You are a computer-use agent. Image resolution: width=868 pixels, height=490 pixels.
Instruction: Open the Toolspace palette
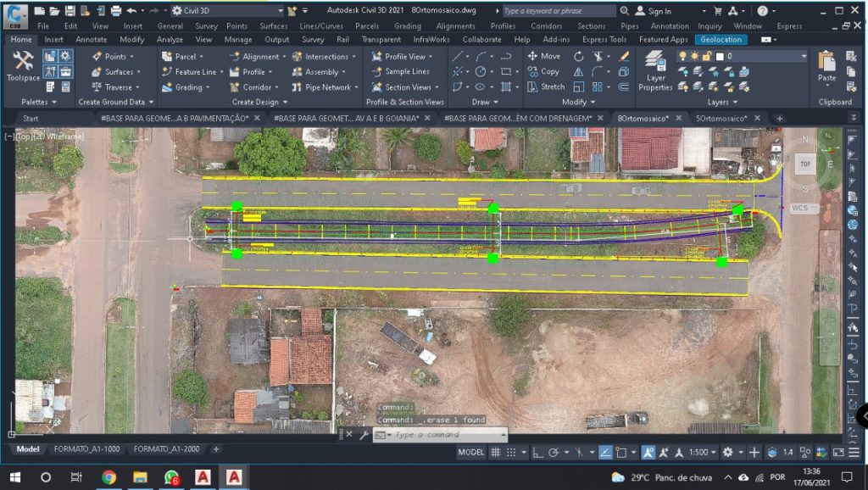point(22,65)
